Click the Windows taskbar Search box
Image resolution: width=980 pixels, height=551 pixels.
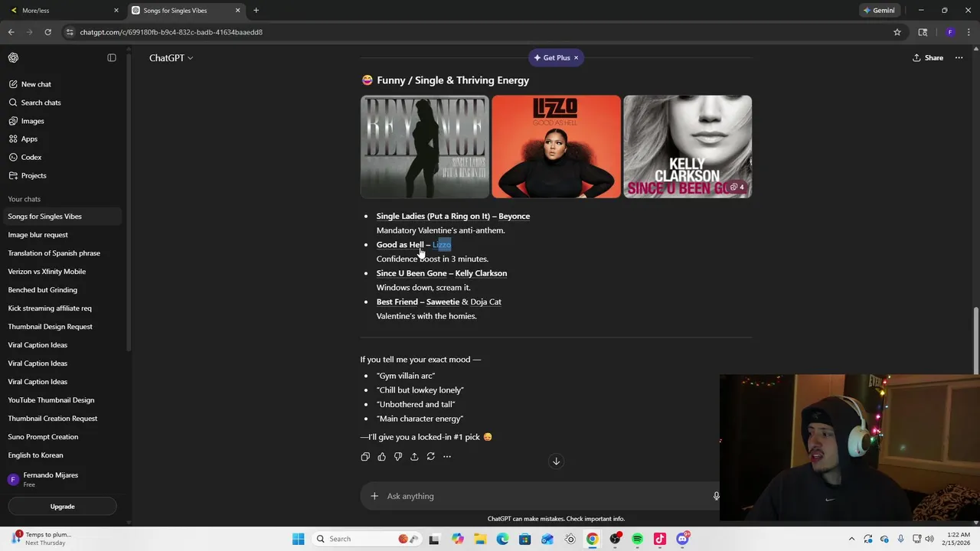[366, 539]
